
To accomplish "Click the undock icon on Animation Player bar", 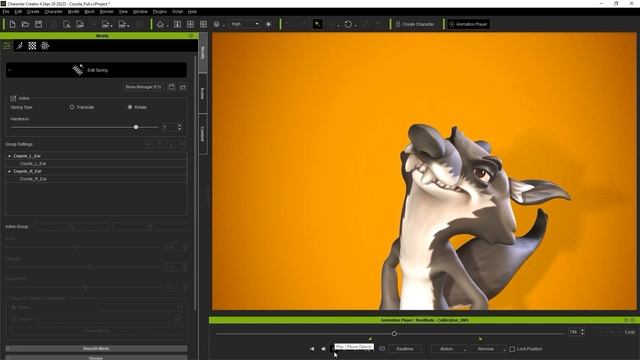I will point(626,320).
